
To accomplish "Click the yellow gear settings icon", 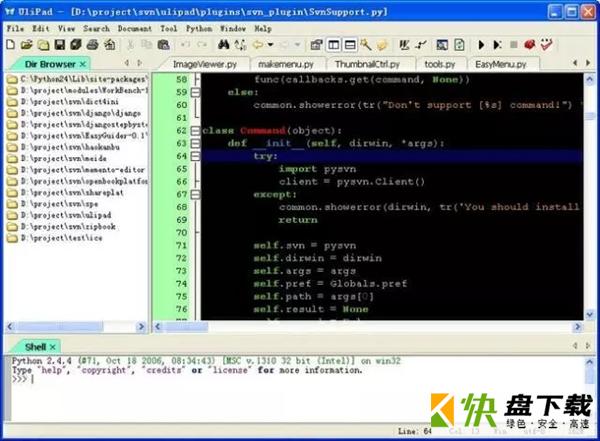I will (x=382, y=46).
